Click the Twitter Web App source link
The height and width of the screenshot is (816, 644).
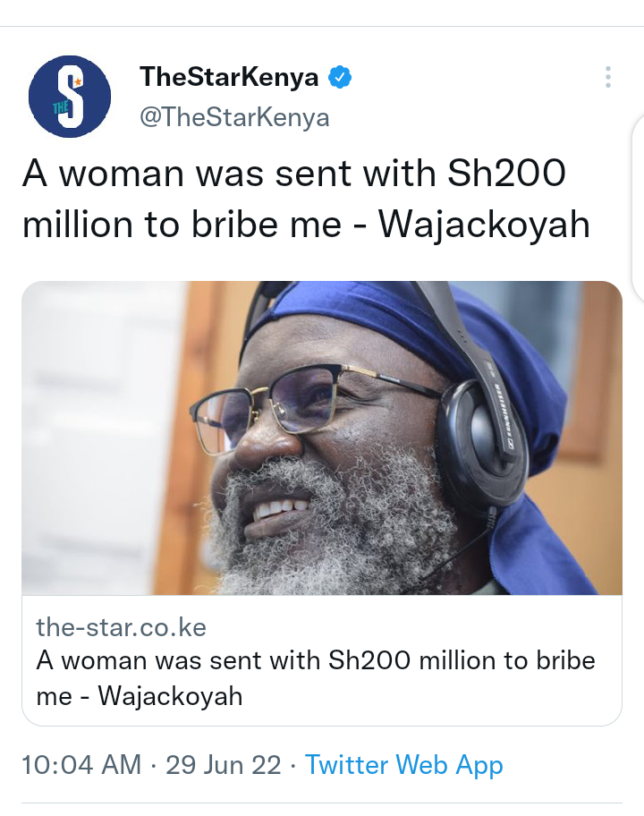[403, 765]
